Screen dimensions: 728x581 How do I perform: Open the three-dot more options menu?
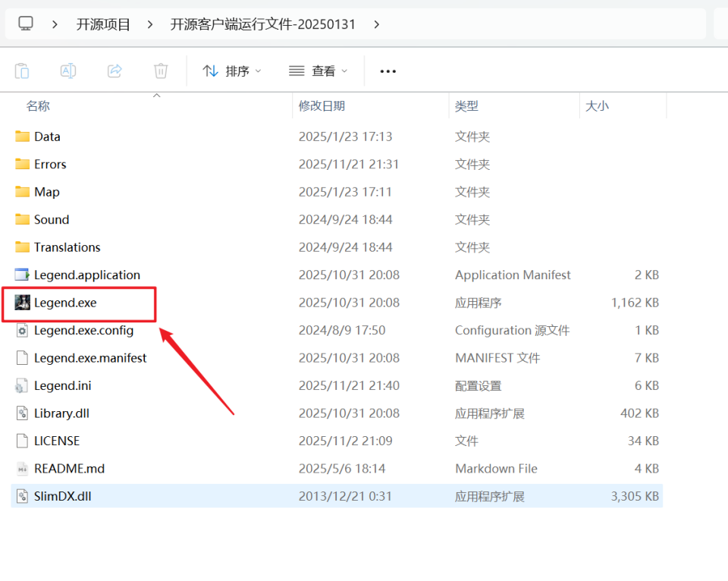(388, 71)
